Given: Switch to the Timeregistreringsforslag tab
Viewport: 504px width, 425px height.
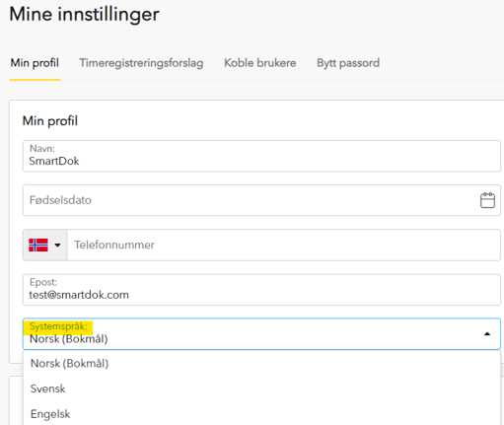Looking at the screenshot, I should tap(141, 63).
